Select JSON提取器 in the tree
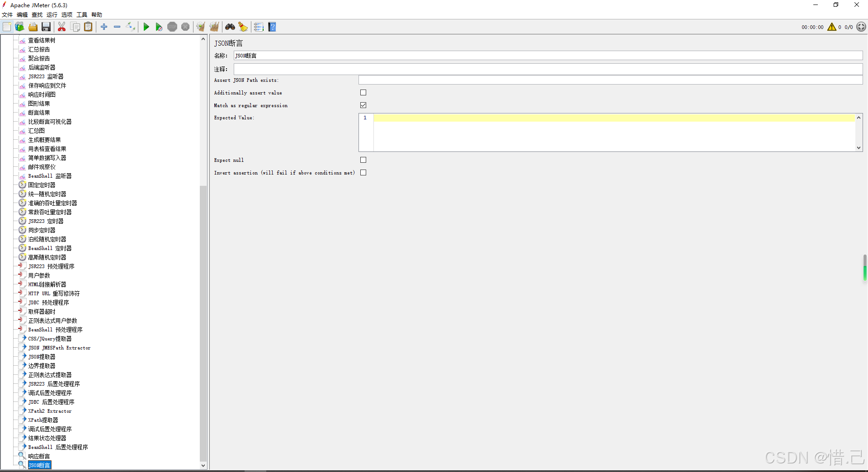This screenshot has width=868, height=472. point(42,357)
